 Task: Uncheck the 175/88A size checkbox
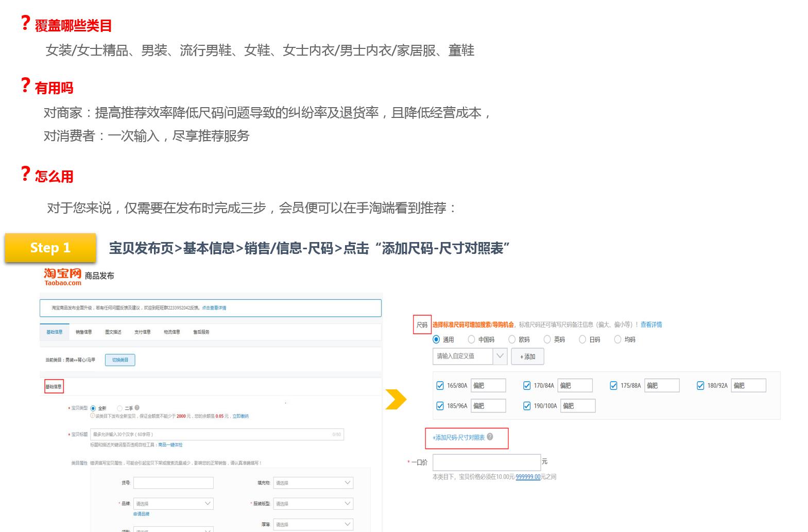point(613,385)
